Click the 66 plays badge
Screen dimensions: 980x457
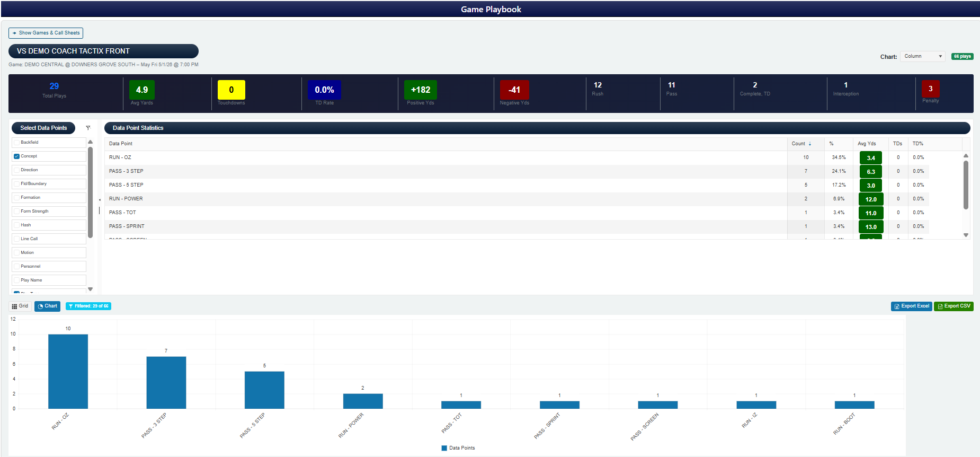[962, 56]
